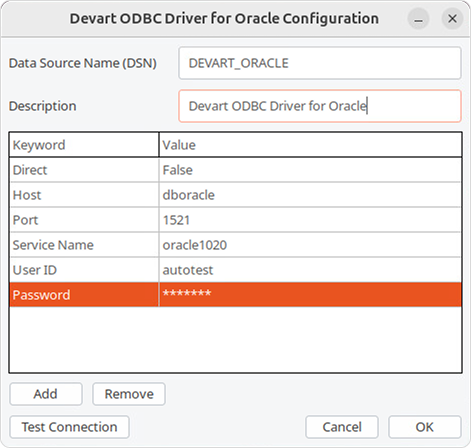Select the highlighted Password keyword cell
This screenshot has width=471, height=448.
pos(84,295)
